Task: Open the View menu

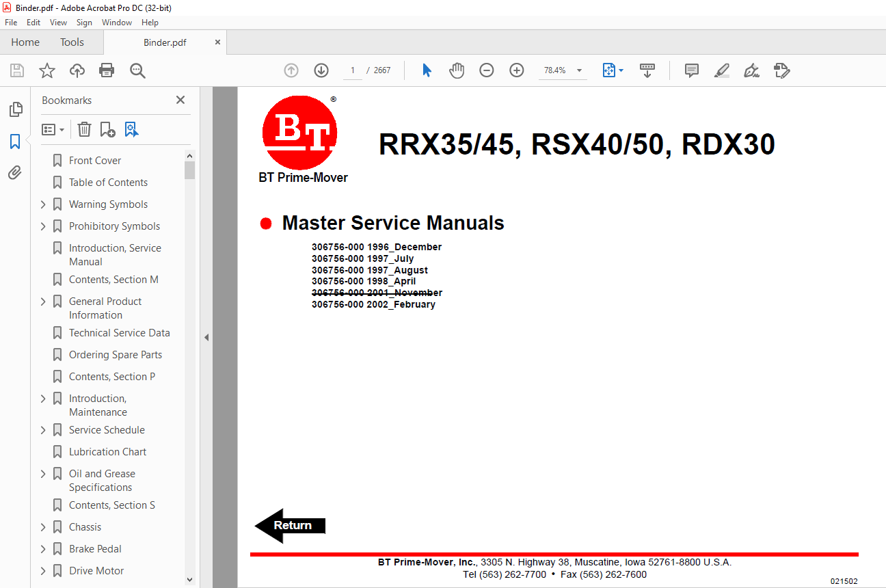Action: (58, 23)
